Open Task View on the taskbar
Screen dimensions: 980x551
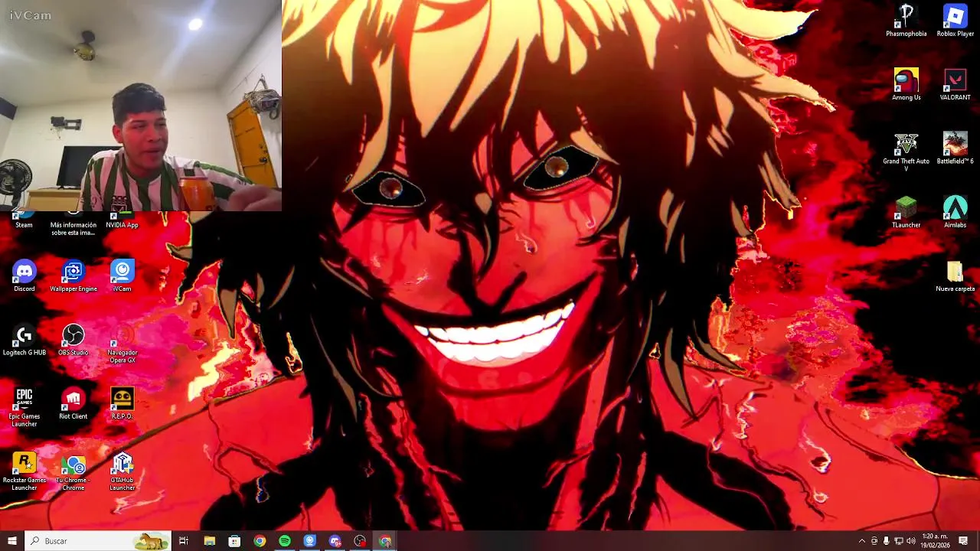pos(184,541)
